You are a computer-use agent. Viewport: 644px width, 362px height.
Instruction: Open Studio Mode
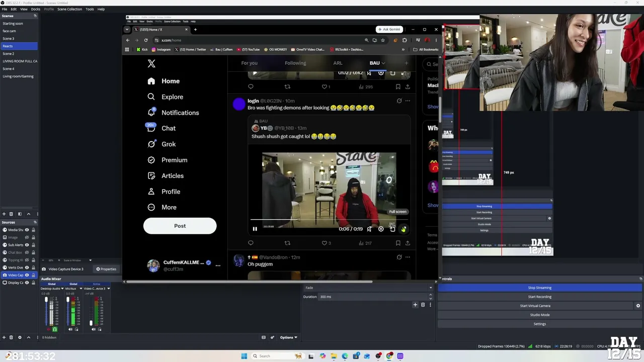point(540,315)
